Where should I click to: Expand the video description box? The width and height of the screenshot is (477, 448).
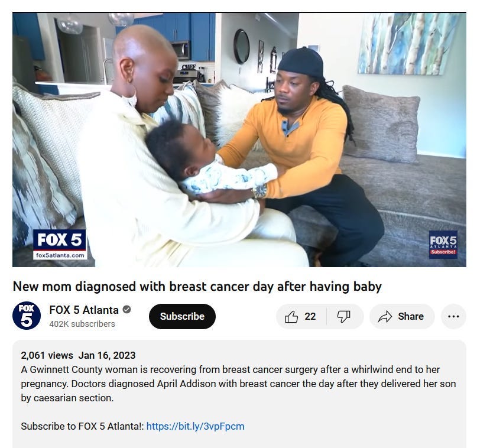pyautogui.click(x=239, y=394)
